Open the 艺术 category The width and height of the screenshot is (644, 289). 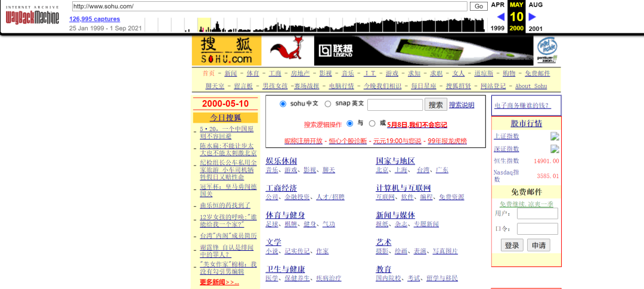click(383, 242)
